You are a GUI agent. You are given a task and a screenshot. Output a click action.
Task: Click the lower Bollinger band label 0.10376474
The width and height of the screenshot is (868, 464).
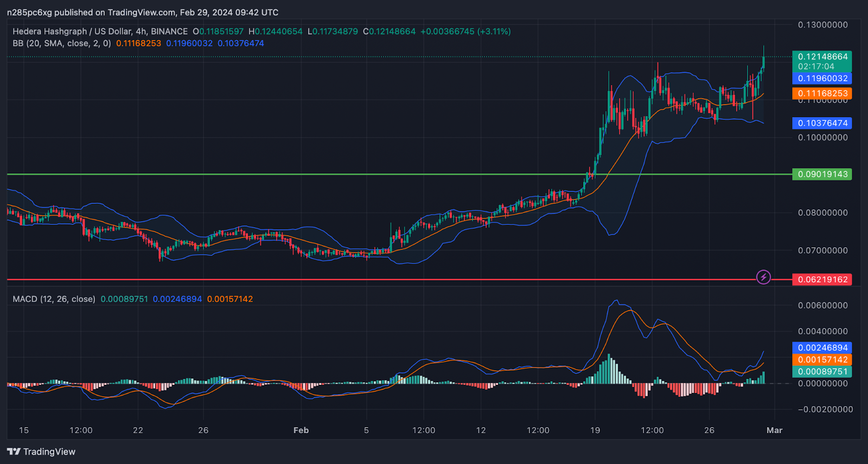tap(822, 123)
